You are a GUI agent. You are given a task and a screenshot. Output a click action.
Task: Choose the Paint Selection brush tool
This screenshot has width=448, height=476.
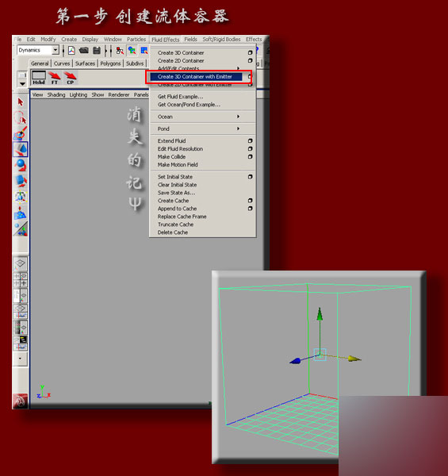coord(21,133)
